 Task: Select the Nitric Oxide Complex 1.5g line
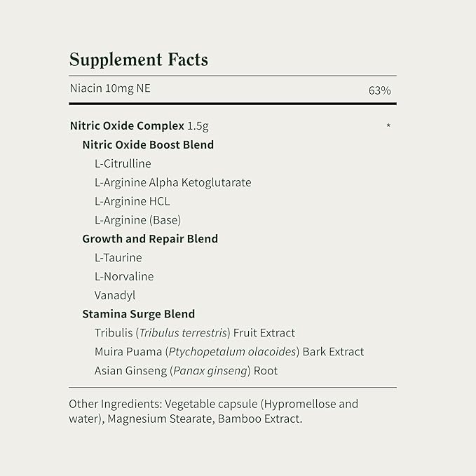[x=139, y=126]
